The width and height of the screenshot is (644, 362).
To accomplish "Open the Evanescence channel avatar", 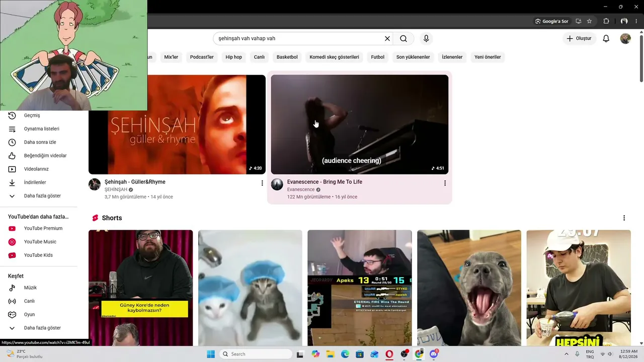I will click(277, 185).
